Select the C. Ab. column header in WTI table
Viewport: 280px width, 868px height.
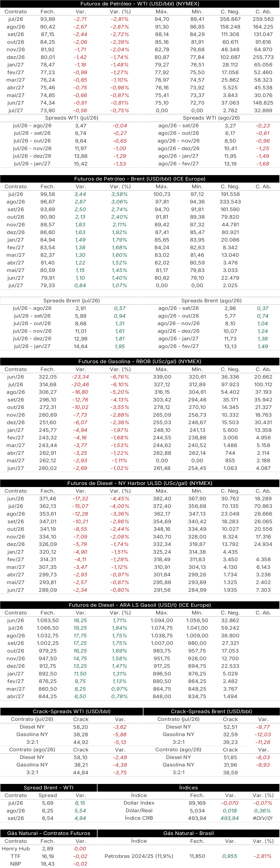[x=263, y=11]
